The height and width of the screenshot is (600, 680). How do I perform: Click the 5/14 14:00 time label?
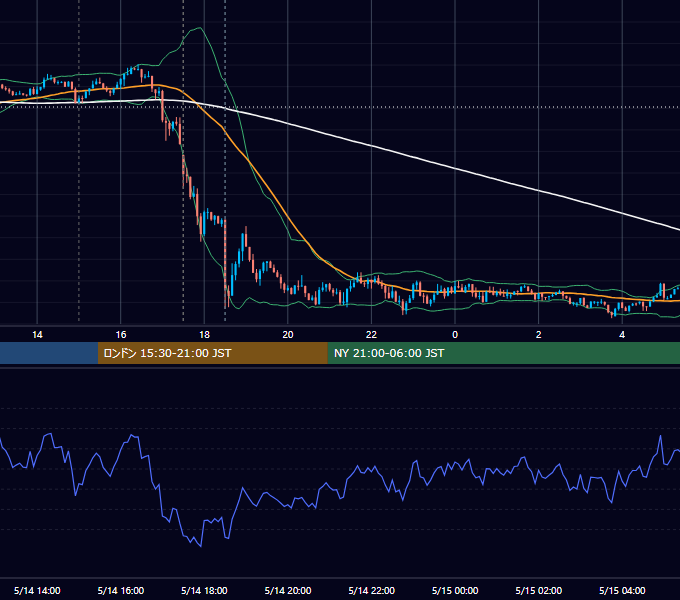37,590
